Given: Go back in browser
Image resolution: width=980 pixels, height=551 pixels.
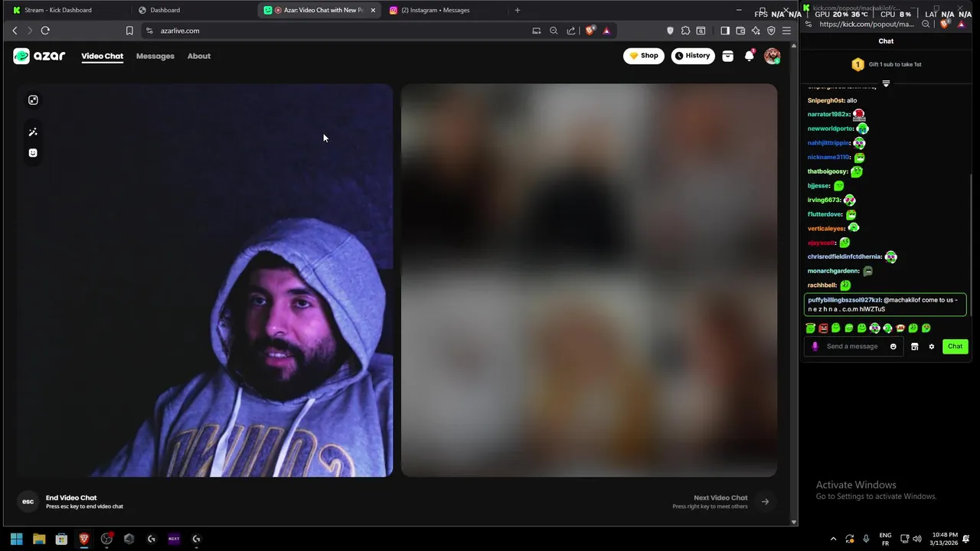Looking at the screenshot, I should (x=15, y=31).
